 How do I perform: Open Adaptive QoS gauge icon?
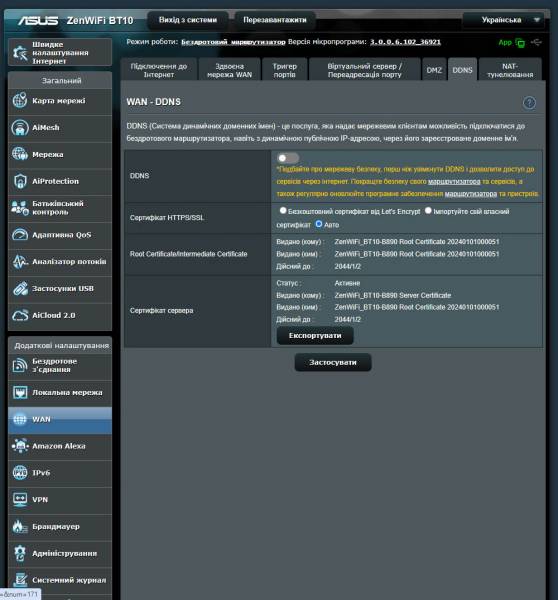[20, 235]
